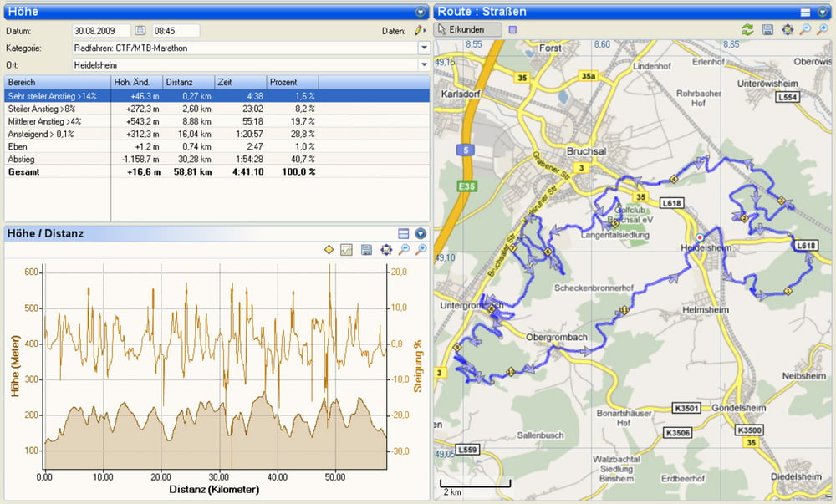836x504 pixels.
Task: Open chart options icon in Höhe toolbar
Action: tap(347, 249)
